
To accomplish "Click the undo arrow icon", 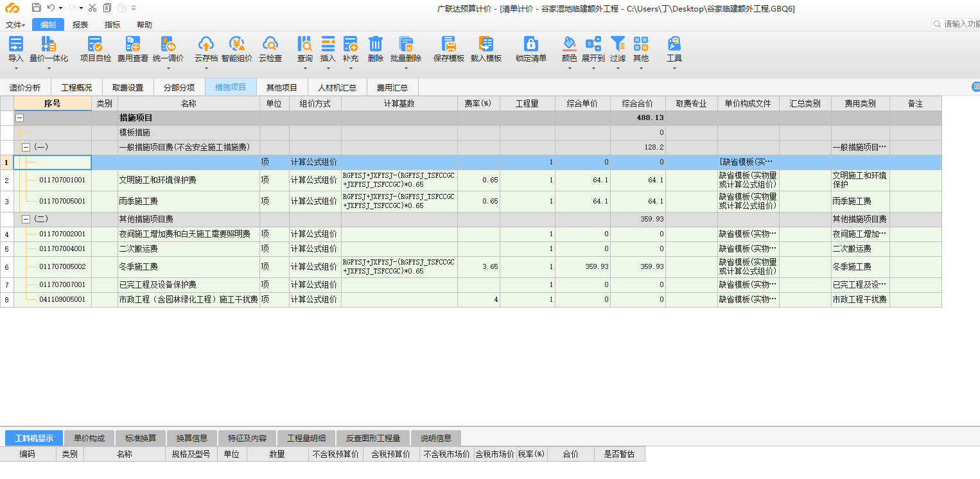I will point(51,8).
